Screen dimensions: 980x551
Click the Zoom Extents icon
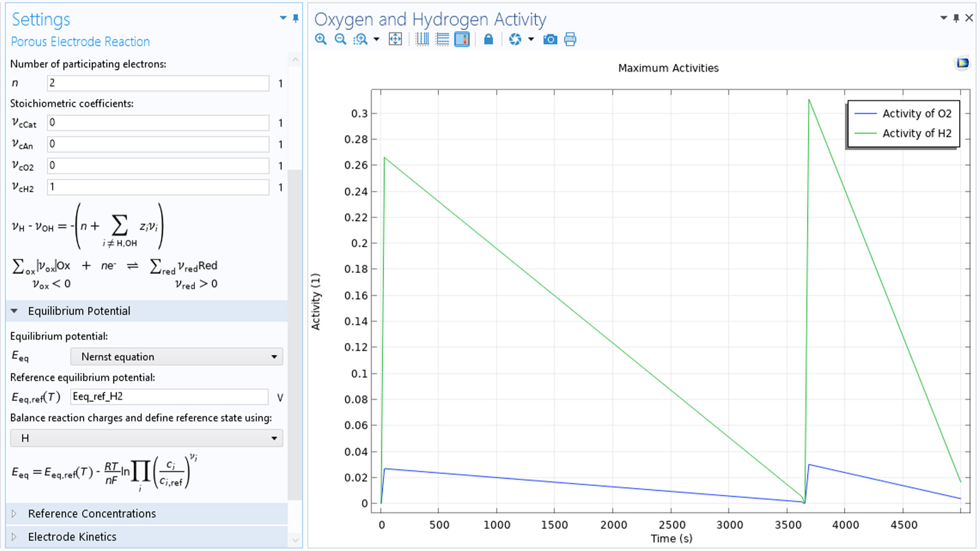click(395, 39)
